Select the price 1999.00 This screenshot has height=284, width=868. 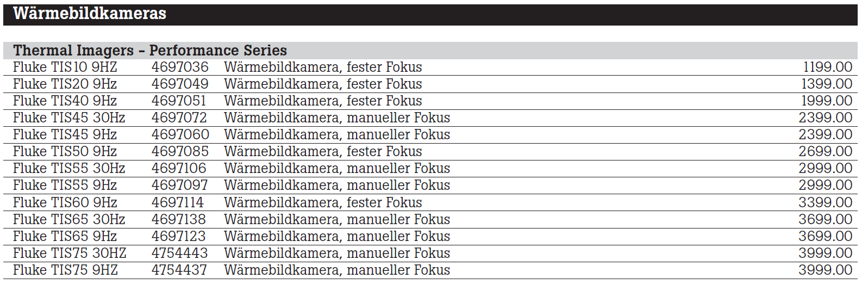pos(826,101)
